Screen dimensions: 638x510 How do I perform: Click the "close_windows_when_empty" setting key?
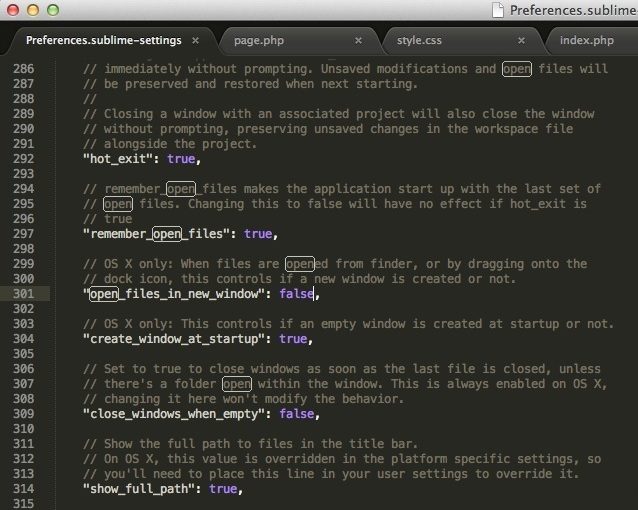click(174, 414)
